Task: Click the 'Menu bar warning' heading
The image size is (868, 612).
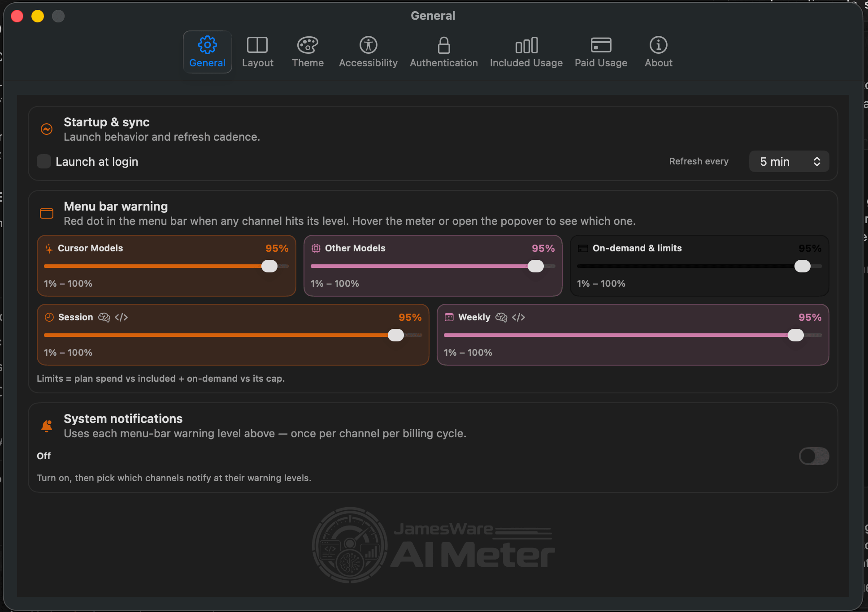Action: point(116,206)
